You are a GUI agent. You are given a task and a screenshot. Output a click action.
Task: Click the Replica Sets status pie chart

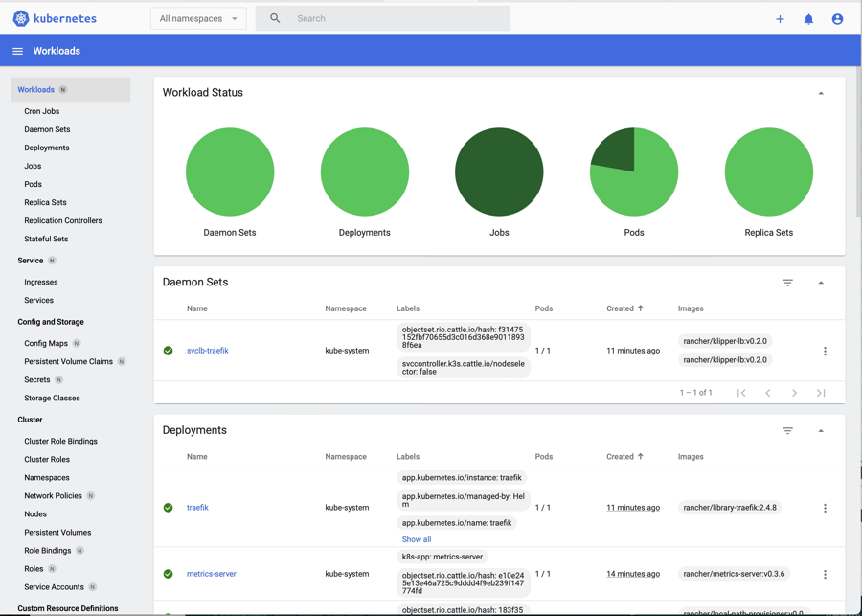(768, 171)
